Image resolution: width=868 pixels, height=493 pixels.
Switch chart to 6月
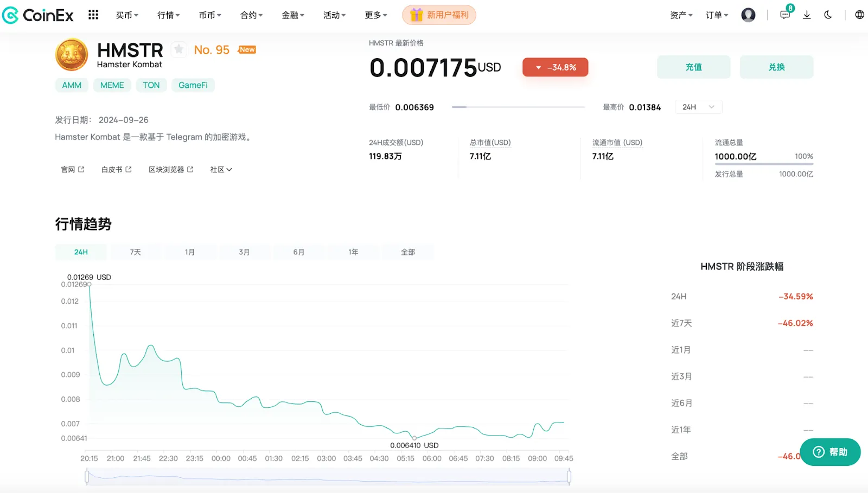click(x=299, y=252)
